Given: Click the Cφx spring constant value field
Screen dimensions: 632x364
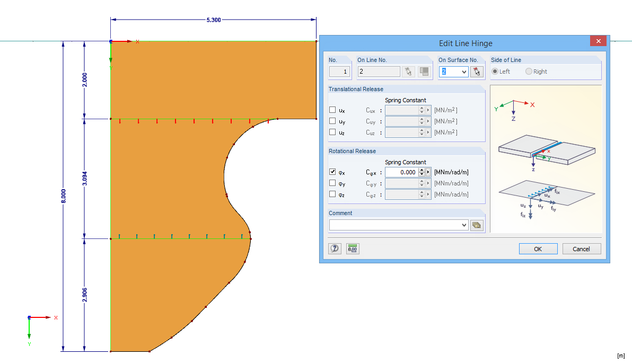Looking at the screenshot, I should tap(402, 172).
